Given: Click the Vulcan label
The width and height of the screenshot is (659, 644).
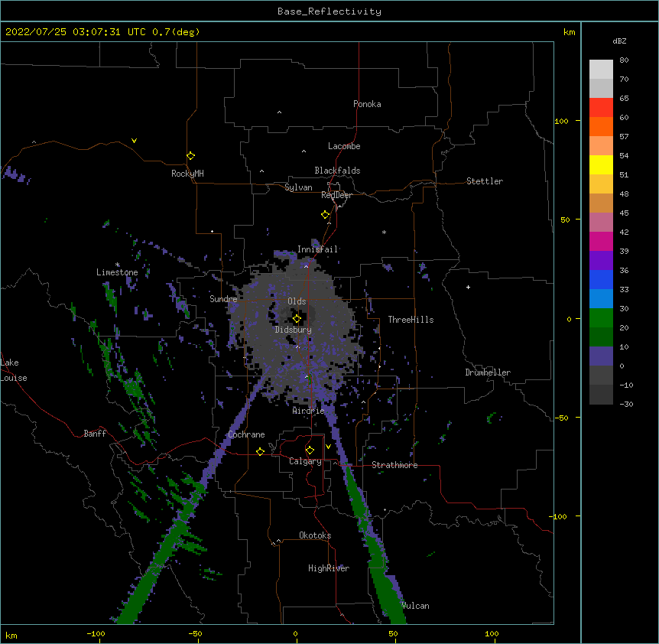Looking at the screenshot, I should (x=416, y=606).
